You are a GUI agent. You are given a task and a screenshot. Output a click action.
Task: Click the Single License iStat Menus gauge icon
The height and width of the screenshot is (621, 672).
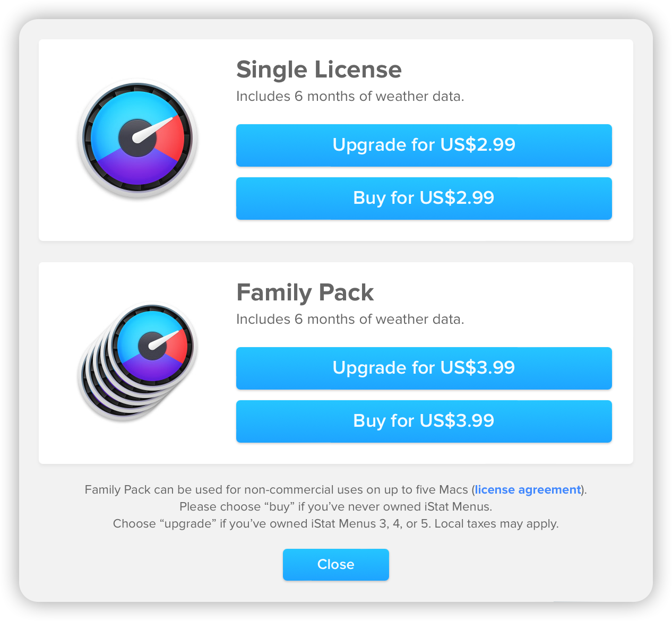pos(137,139)
